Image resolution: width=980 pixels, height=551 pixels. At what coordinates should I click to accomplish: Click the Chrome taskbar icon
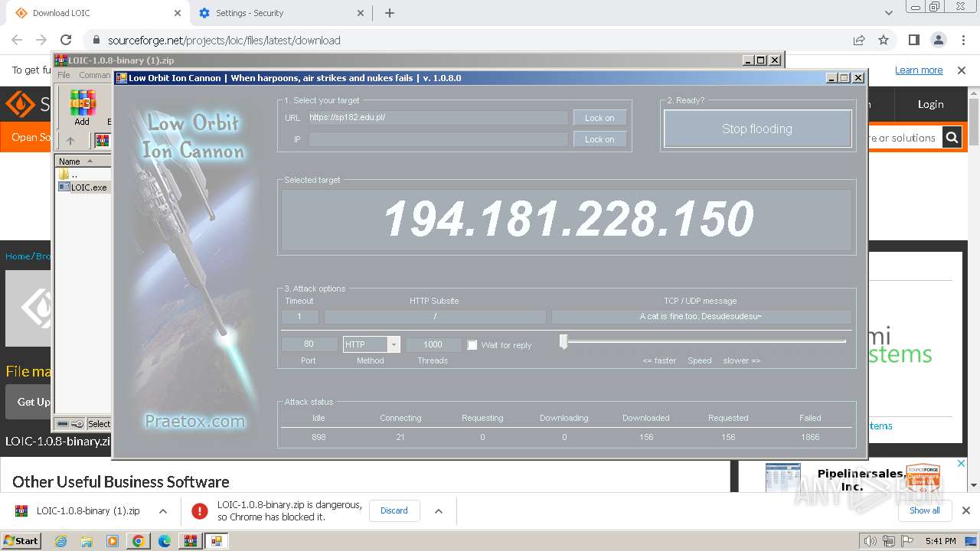pos(139,541)
